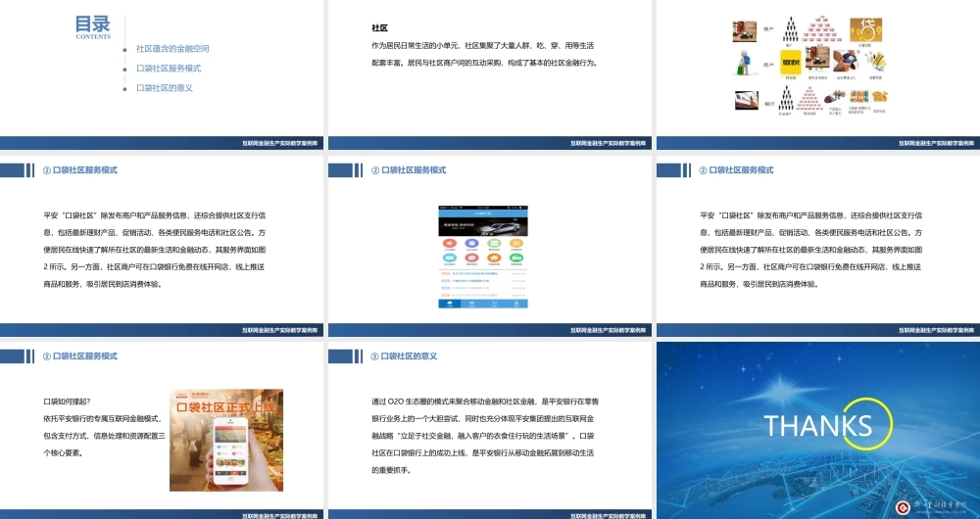Tap the cart tab in phone app's bottom bar

tap(494, 304)
